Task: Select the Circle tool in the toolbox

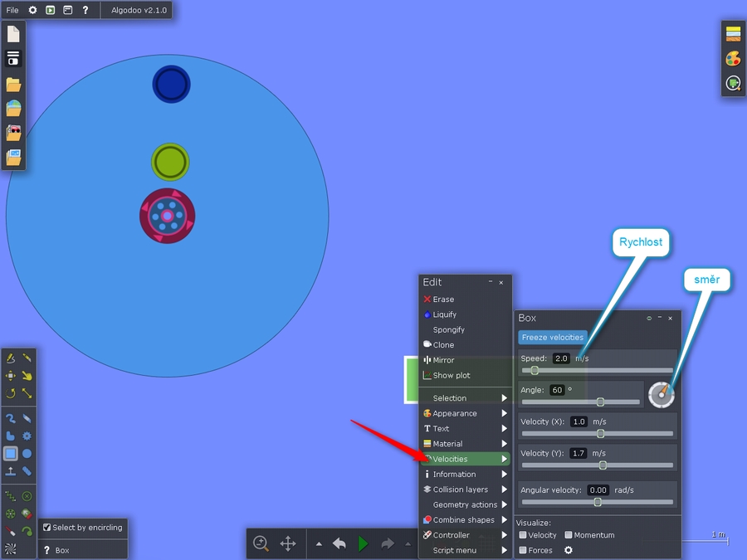Action: (x=27, y=454)
